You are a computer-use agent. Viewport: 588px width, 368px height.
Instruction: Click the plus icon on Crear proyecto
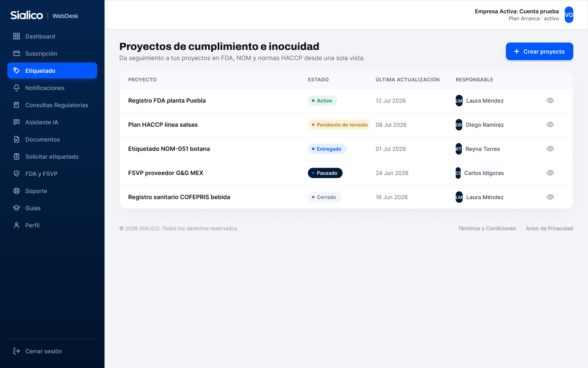[x=517, y=52]
